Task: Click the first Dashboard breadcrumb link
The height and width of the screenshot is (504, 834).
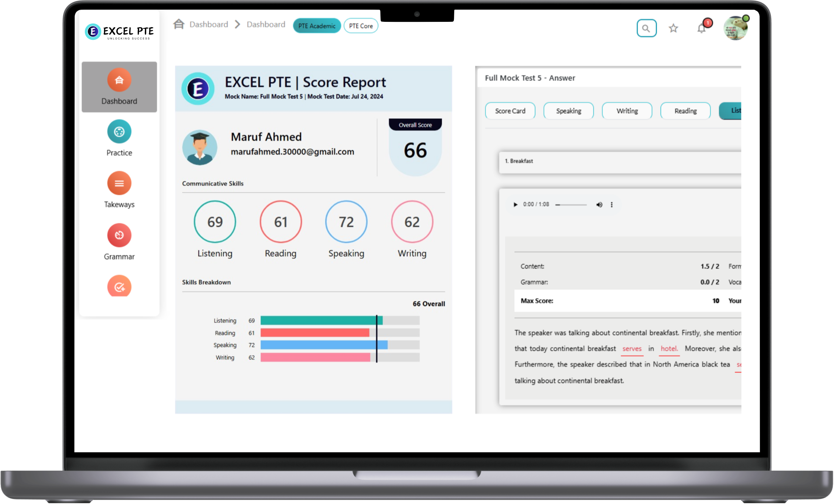Action: coord(209,24)
